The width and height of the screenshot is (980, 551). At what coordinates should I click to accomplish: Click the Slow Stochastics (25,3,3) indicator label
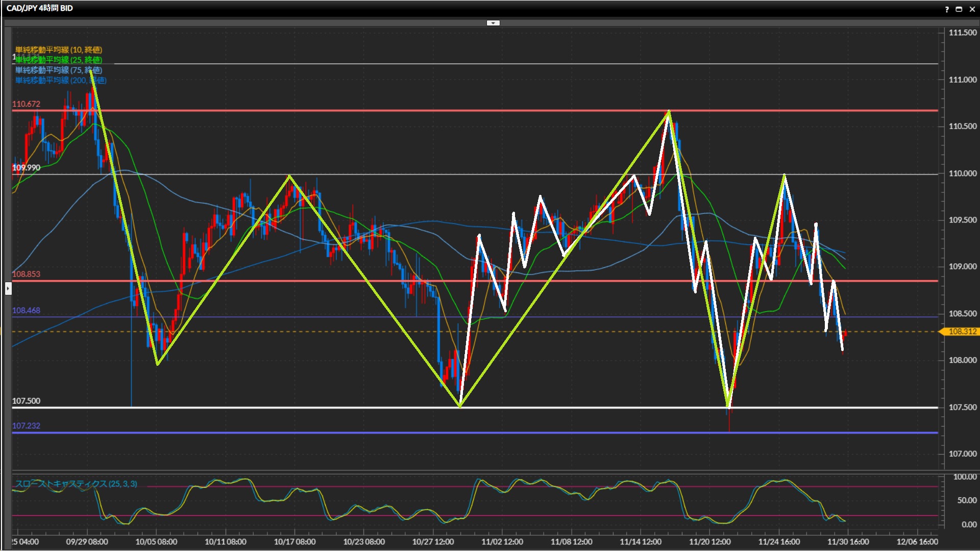pos(76,484)
